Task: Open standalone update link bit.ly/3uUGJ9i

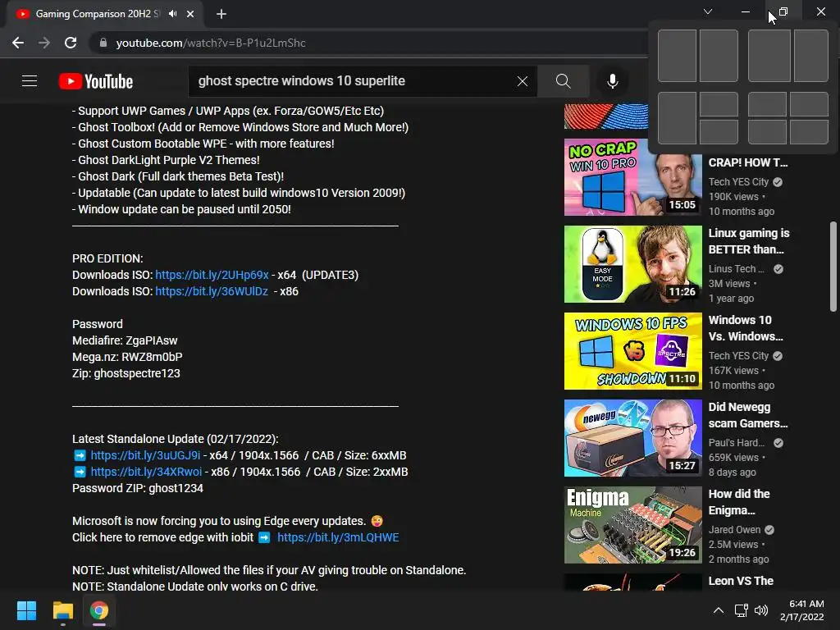Action: [145, 455]
